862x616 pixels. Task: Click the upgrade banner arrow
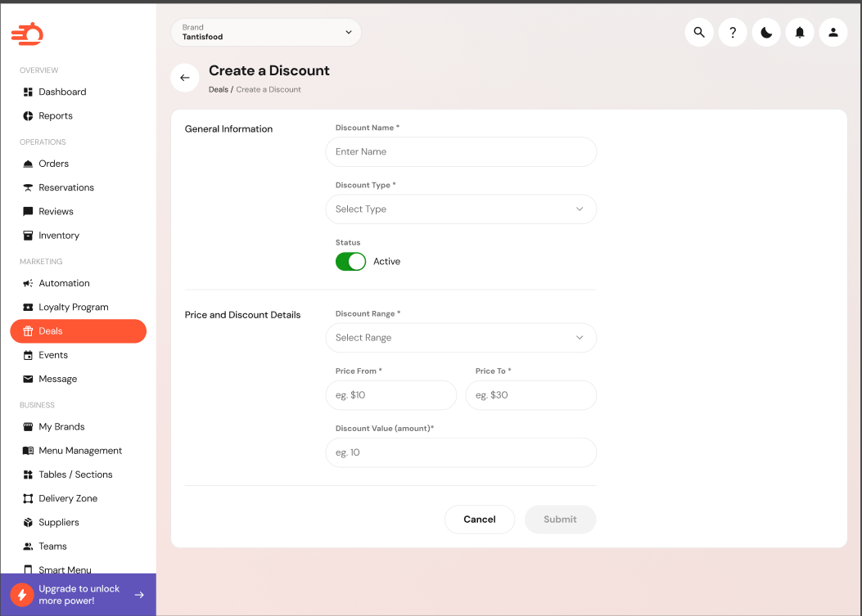tap(140, 595)
